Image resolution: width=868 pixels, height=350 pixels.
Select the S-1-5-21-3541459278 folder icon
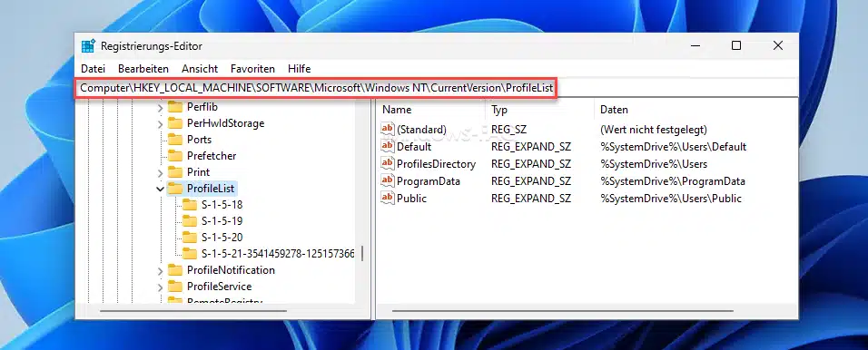point(190,254)
